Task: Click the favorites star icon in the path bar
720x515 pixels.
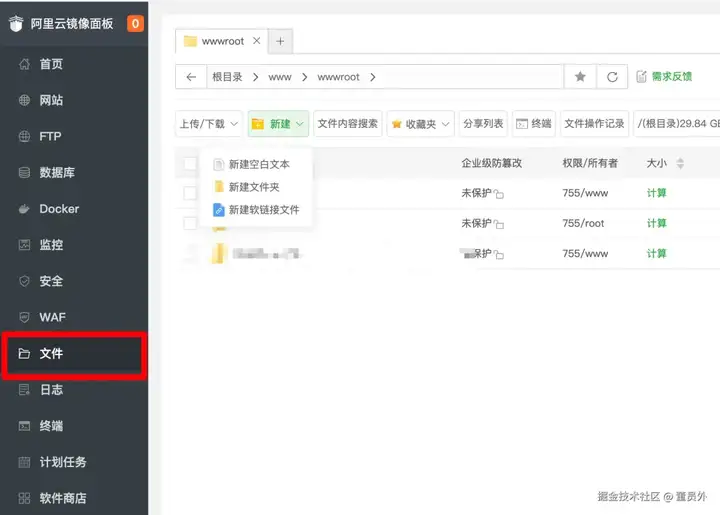Action: (580, 77)
